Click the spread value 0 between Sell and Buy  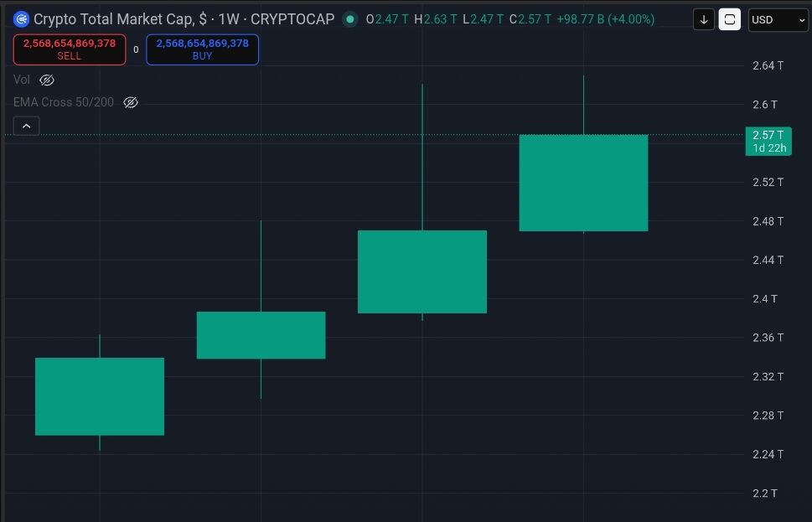pyautogui.click(x=137, y=49)
